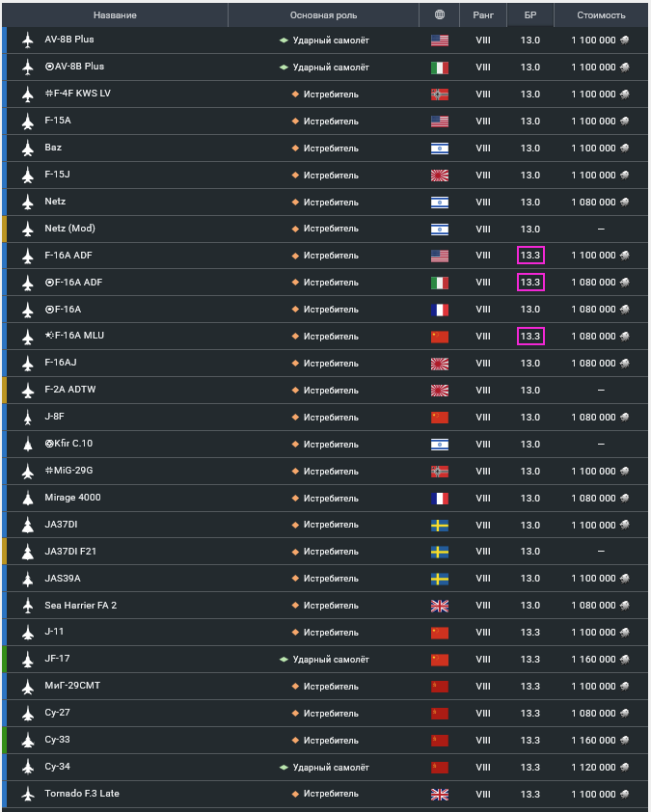651x812 pixels.
Task: Click the Swedish flag in JAS39A row
Action: pyautogui.click(x=440, y=579)
